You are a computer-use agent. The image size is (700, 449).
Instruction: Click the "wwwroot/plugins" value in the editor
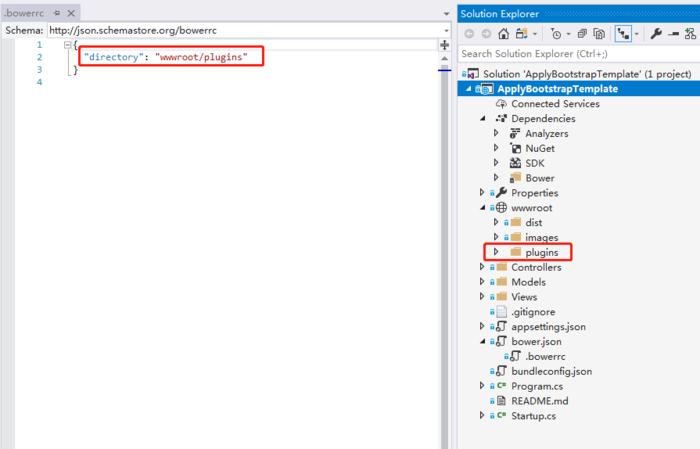tap(201, 57)
